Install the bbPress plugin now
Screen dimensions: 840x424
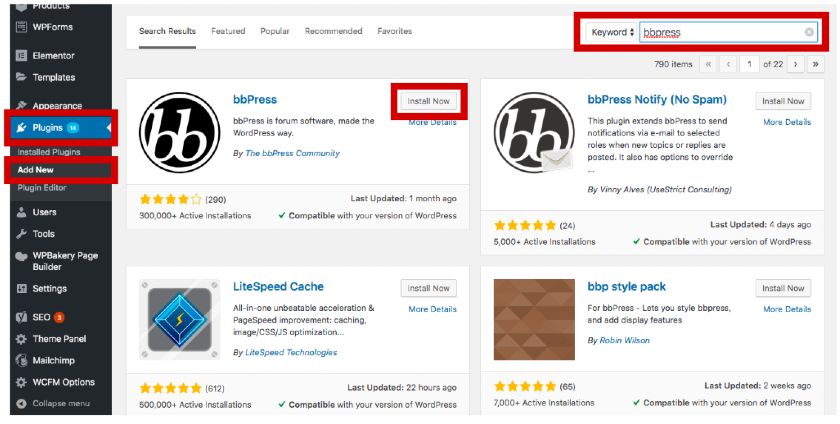(429, 101)
